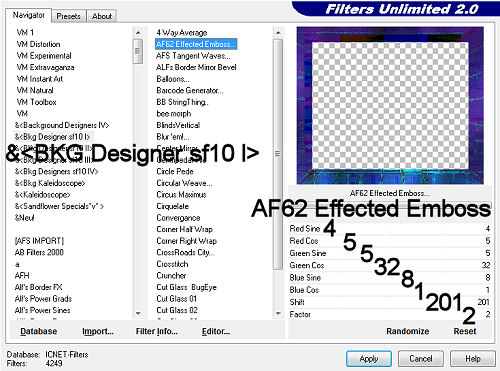The width and height of the screenshot is (500, 371).
Task: Select &<Bkg Kaleidoscope> category
Action: coord(50,183)
